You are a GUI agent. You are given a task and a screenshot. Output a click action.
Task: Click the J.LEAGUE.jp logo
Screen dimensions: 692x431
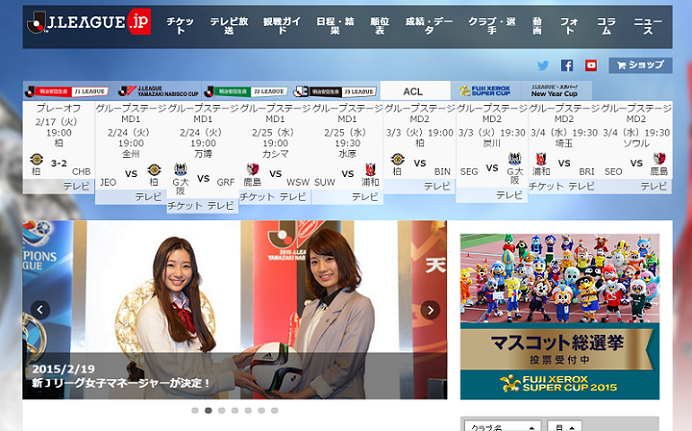pos(90,23)
